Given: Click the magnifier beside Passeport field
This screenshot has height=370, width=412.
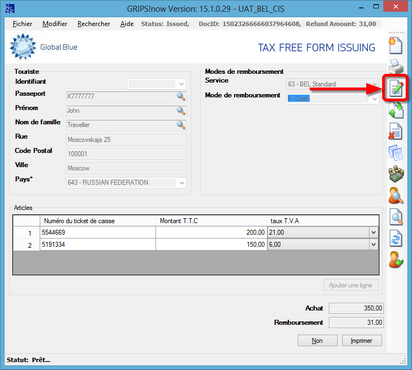Looking at the screenshot, I should (x=181, y=96).
